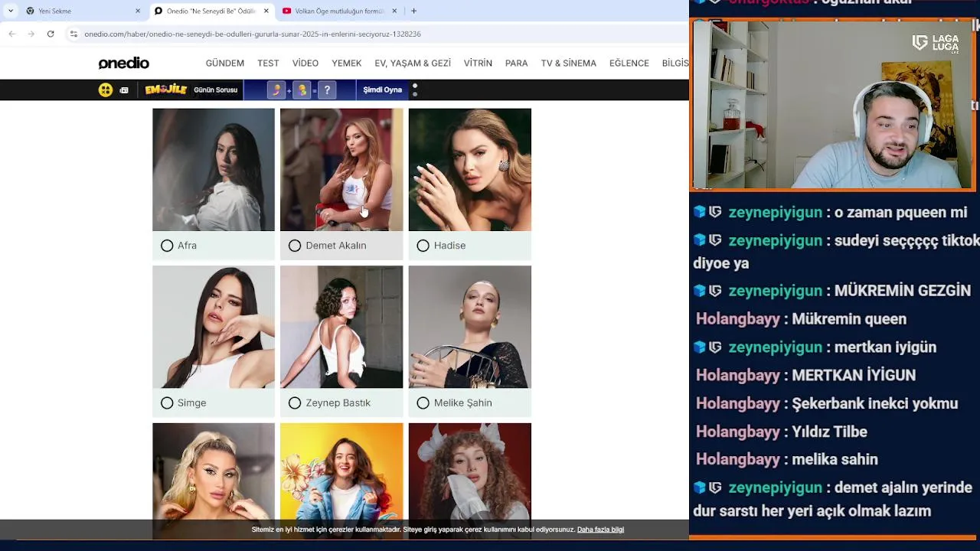Screen dimensions: 980x551
Task: Switch to the Onedio Ne Seneydi Be tab
Action: (211, 11)
